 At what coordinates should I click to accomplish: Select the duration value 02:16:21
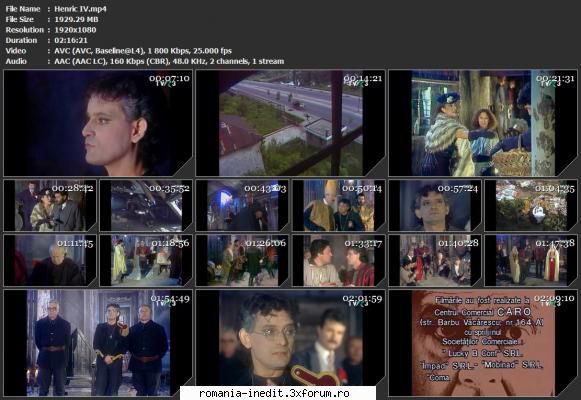[x=71, y=40]
